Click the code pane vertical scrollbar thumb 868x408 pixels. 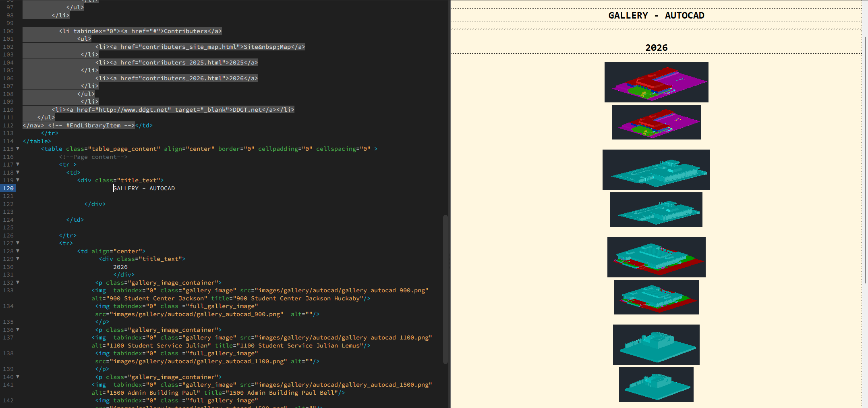click(x=445, y=289)
